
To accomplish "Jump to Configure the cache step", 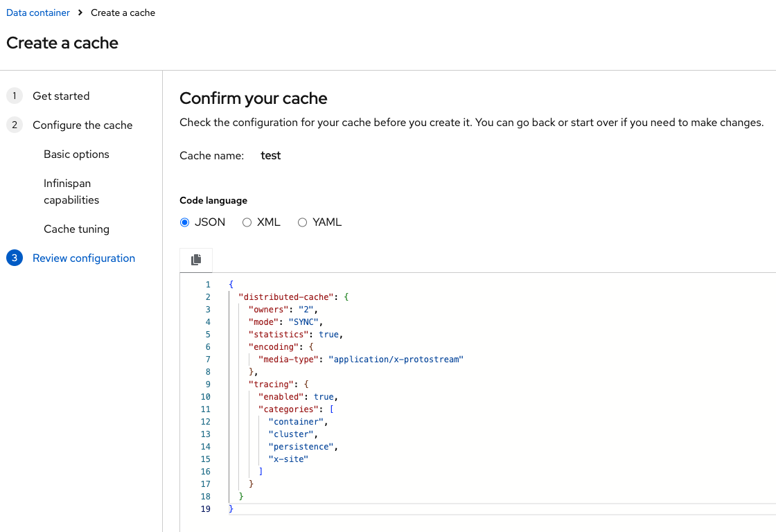I will [x=82, y=125].
